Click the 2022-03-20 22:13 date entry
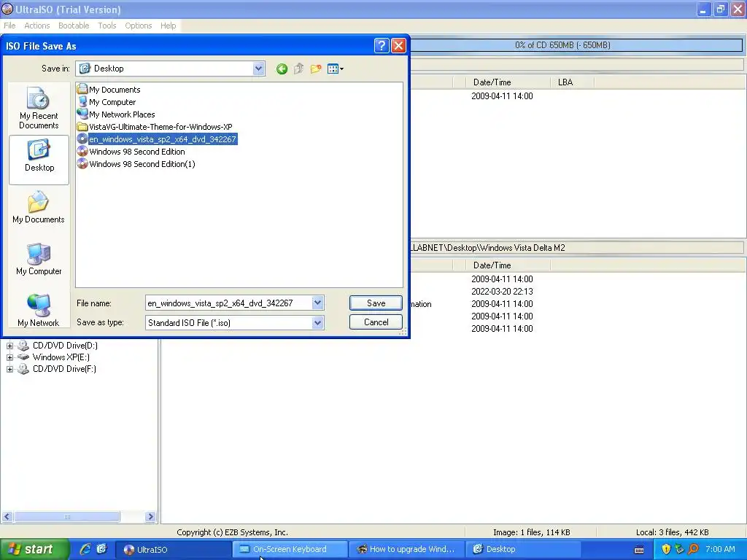747x560 pixels. [502, 292]
